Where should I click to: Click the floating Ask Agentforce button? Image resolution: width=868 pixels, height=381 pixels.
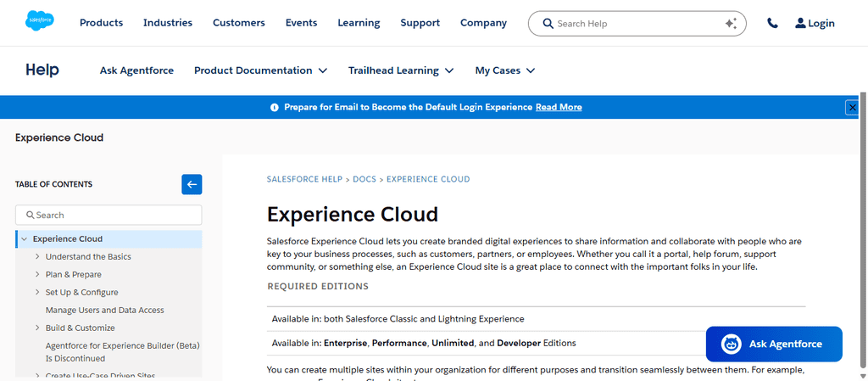coord(774,344)
